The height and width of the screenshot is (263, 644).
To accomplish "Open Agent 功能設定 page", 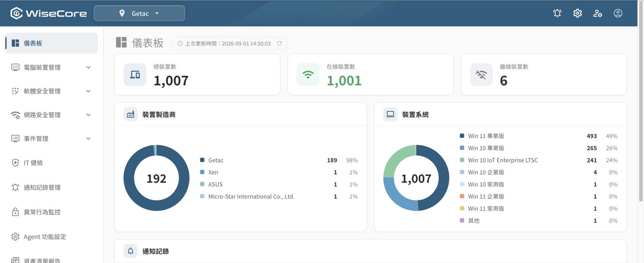I will tap(52, 237).
